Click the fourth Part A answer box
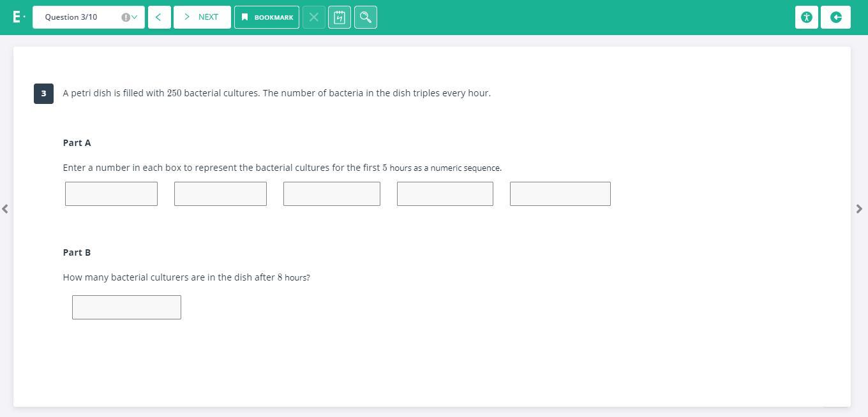The image size is (868, 417). point(445,194)
